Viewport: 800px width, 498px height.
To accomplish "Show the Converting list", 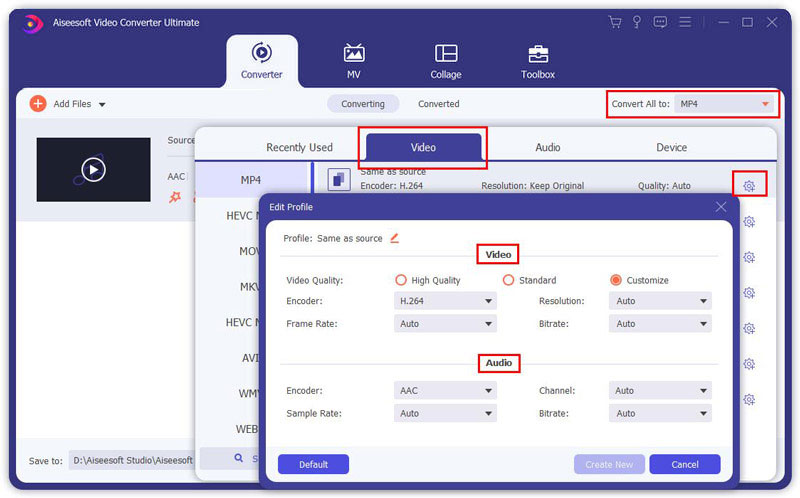I will tap(363, 104).
